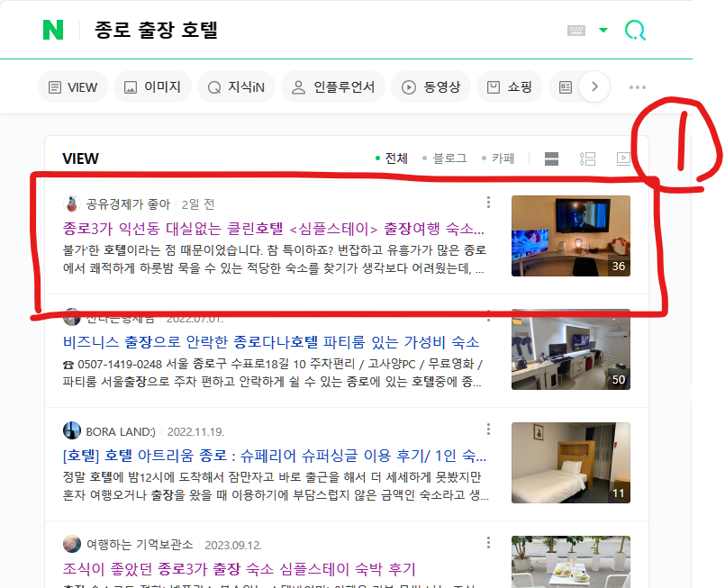This screenshot has height=588, width=725.
Task: Click the partially hidden news tab icon
Action: (x=565, y=87)
